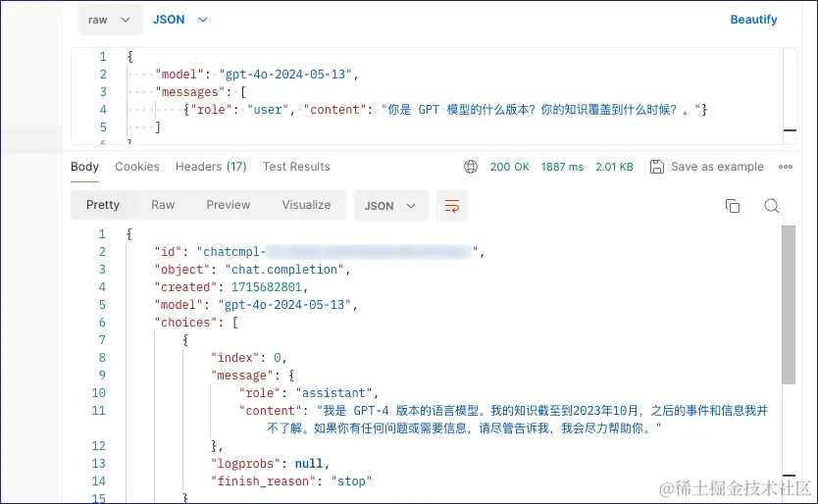This screenshot has width=818, height=504.
Task: Click the response "model" line value
Action: [284, 305]
